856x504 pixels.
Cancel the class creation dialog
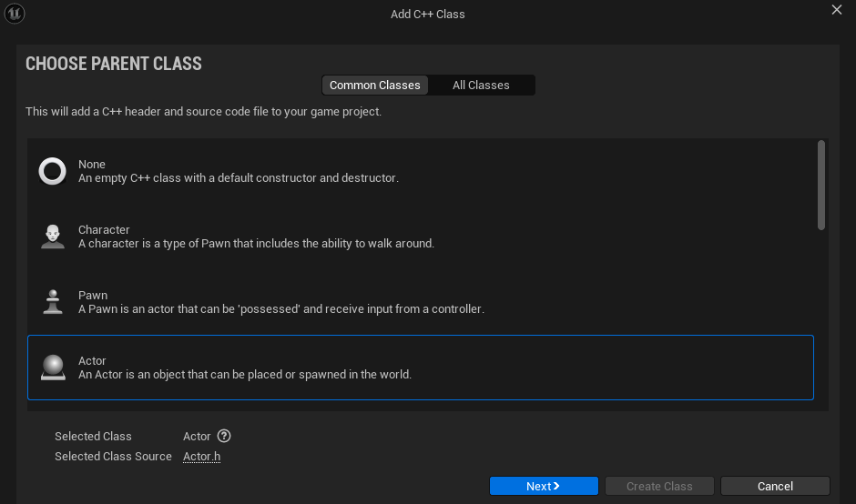(x=775, y=486)
